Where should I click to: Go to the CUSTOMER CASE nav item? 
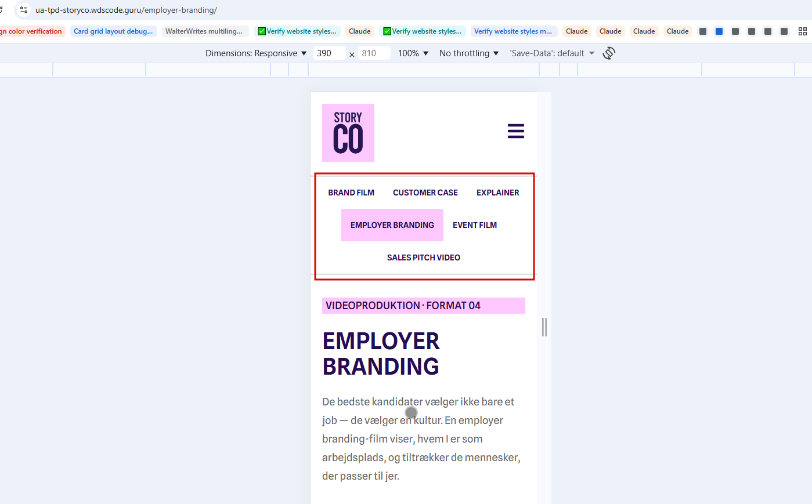[425, 193]
